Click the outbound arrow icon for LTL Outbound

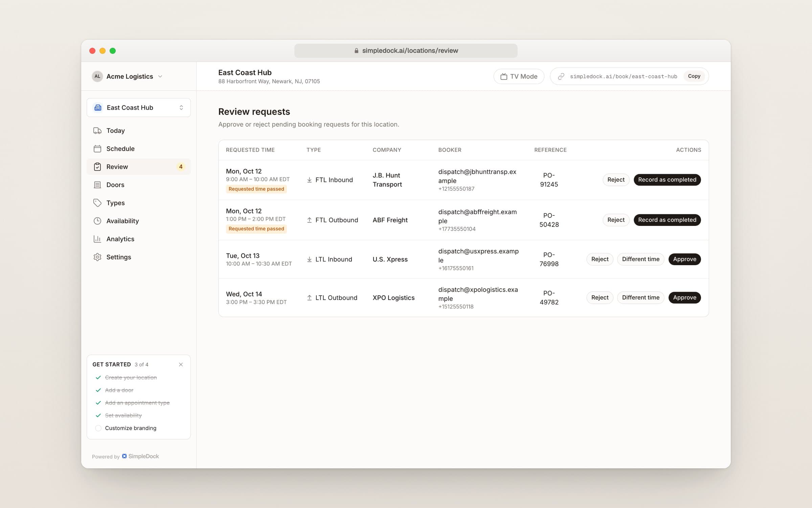click(x=309, y=298)
